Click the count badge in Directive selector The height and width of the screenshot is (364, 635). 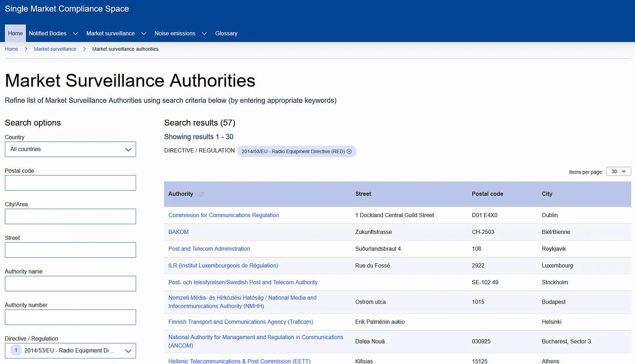[15, 350]
